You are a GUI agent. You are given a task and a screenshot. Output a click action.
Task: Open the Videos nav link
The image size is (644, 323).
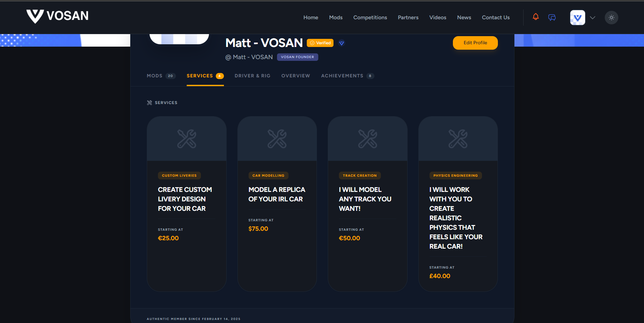point(438,18)
